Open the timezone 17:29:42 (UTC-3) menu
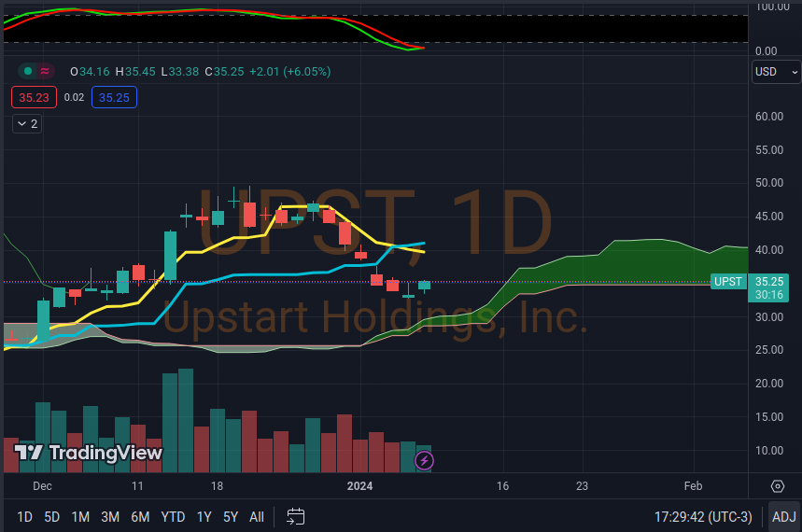 [703, 517]
